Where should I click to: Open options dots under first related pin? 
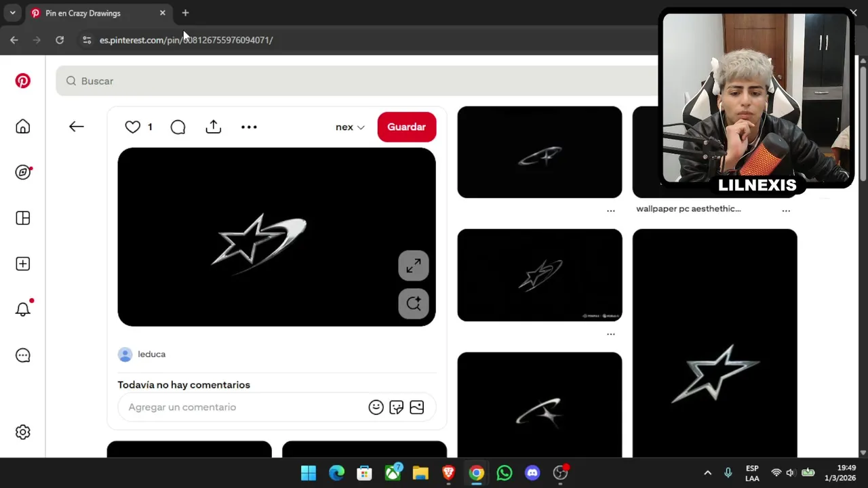click(x=611, y=211)
